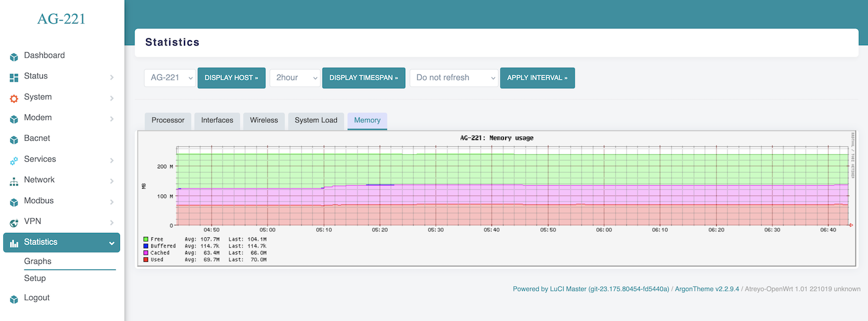Expand the Modbus submenu arrow

pos(112,202)
